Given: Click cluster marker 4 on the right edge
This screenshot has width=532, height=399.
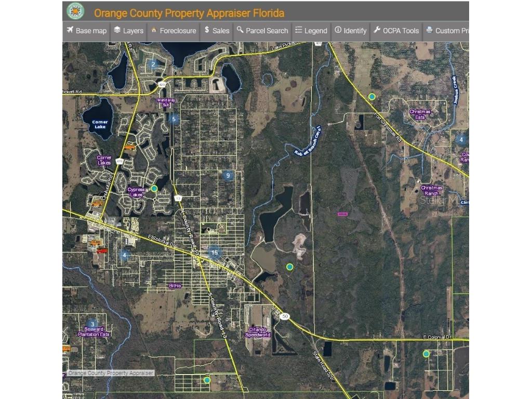Looking at the screenshot, I should [x=461, y=140].
